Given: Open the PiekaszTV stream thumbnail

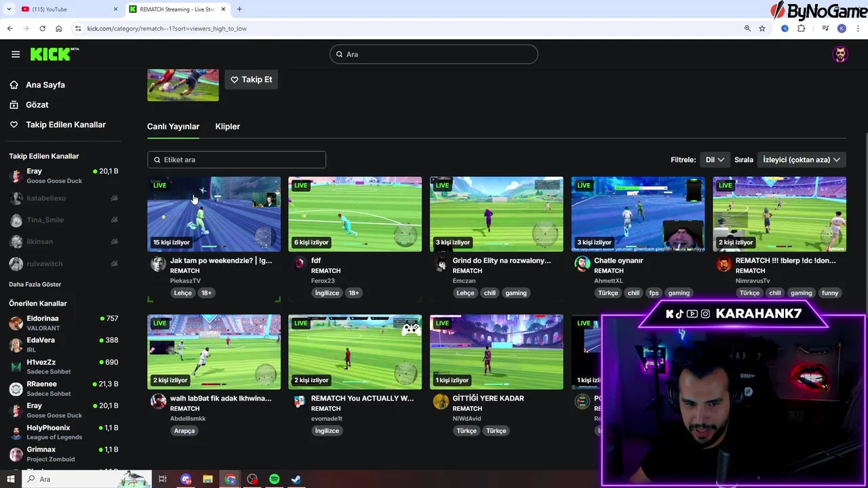Looking at the screenshot, I should 214,214.
